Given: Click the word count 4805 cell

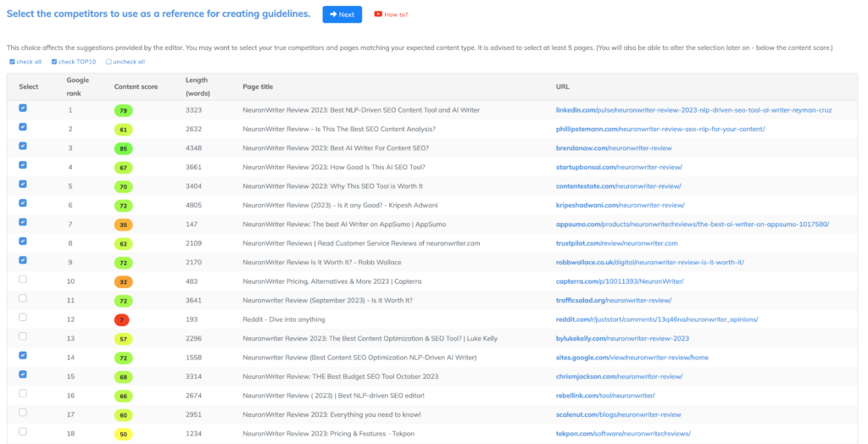Looking at the screenshot, I should 194,205.
